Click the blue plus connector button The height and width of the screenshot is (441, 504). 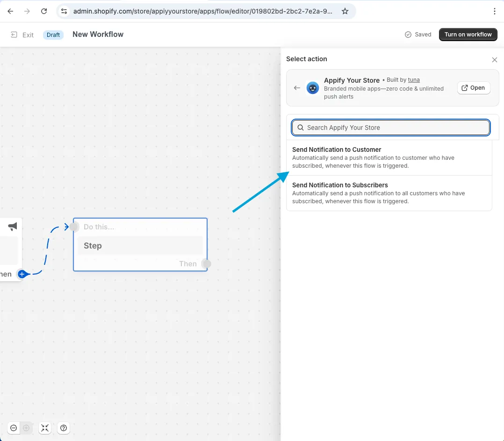pyautogui.click(x=22, y=274)
